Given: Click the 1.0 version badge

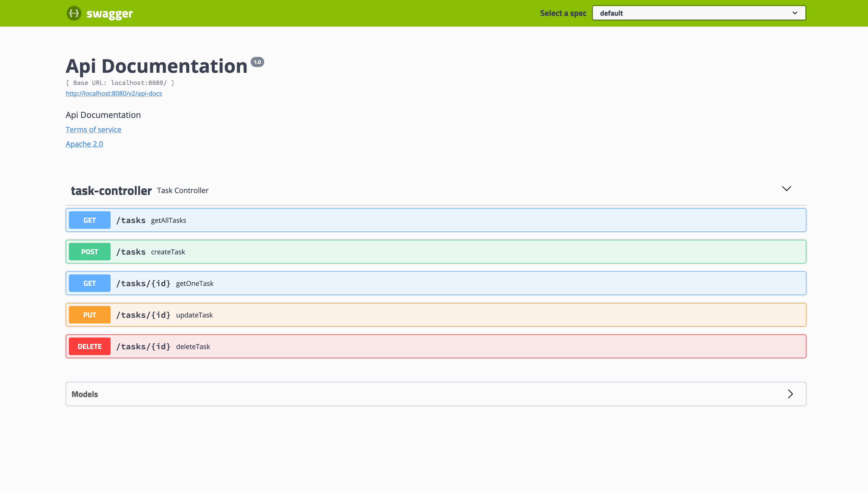Looking at the screenshot, I should pos(258,62).
